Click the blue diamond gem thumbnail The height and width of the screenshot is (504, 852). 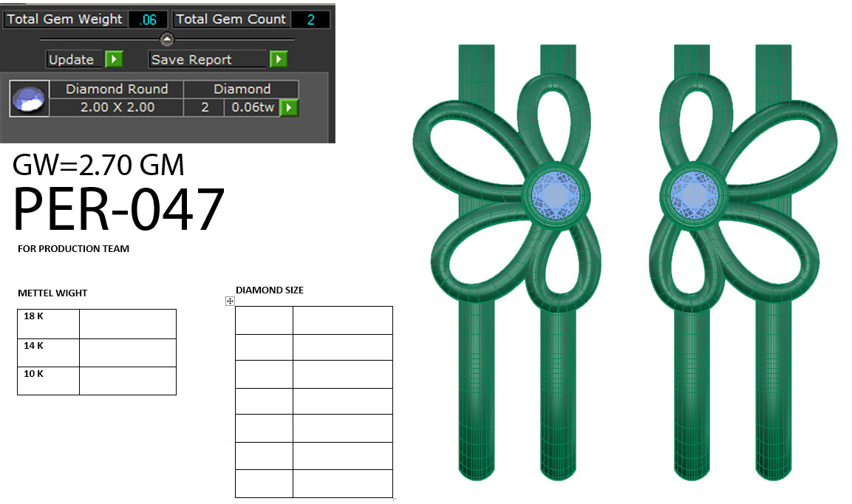pyautogui.click(x=27, y=98)
